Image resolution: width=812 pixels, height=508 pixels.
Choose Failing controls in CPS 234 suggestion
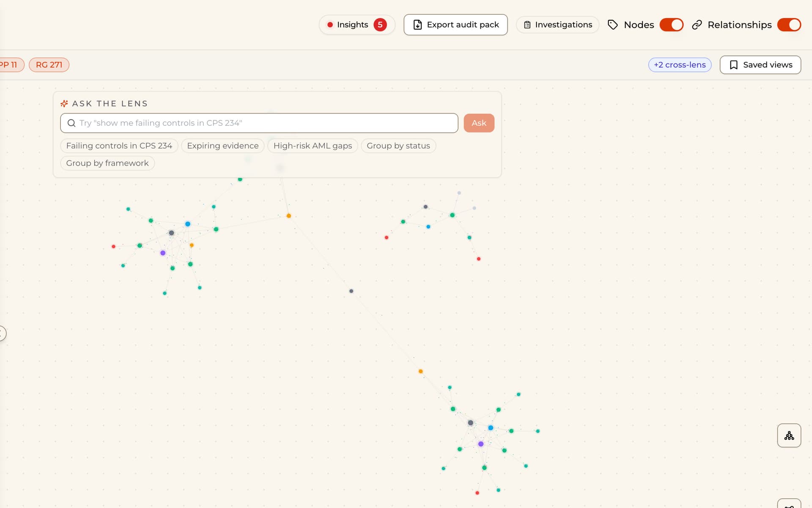point(119,146)
